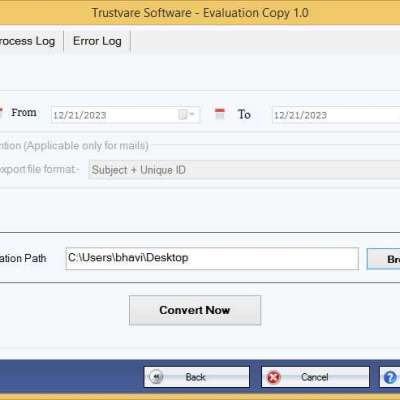Screen dimensions: 400x400
Task: Click the calendar icon beside To
Action: click(x=220, y=114)
